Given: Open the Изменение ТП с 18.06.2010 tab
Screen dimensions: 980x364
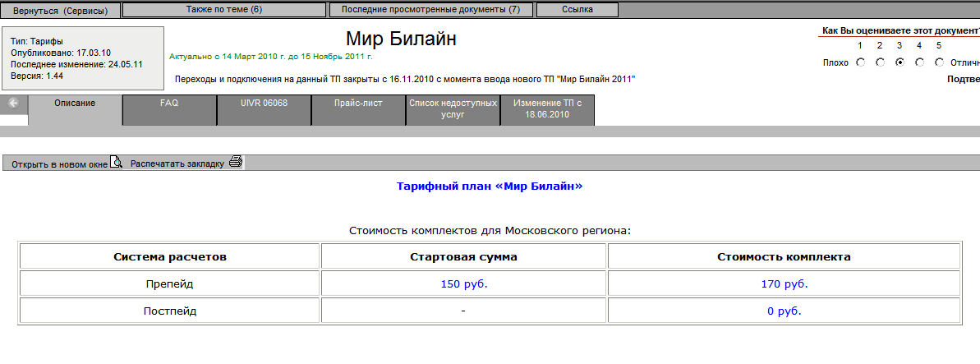Looking at the screenshot, I should click(547, 110).
